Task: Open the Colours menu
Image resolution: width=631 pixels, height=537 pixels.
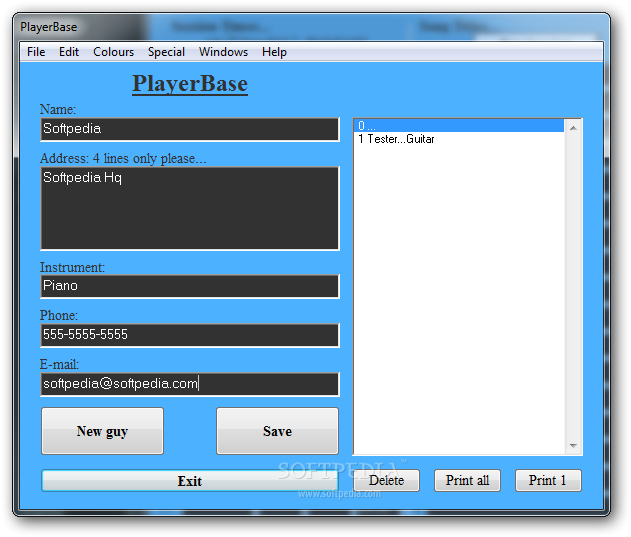Action: tap(113, 52)
